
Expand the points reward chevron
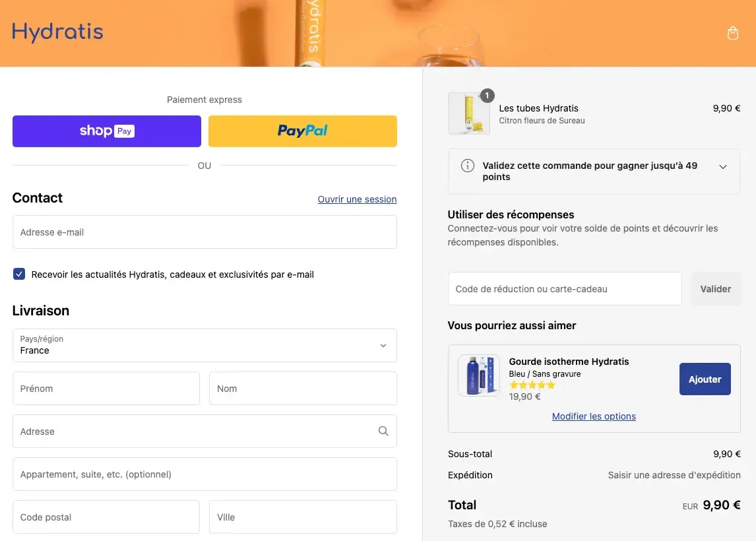(x=723, y=167)
